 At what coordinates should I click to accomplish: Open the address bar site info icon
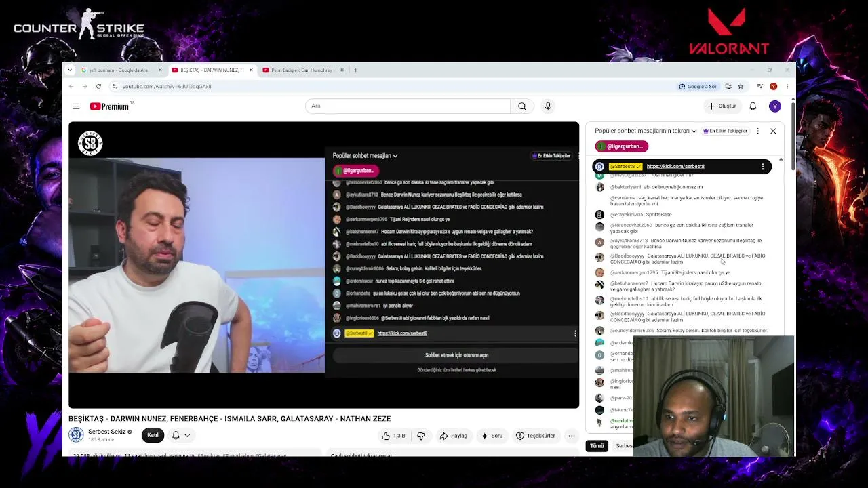(115, 87)
